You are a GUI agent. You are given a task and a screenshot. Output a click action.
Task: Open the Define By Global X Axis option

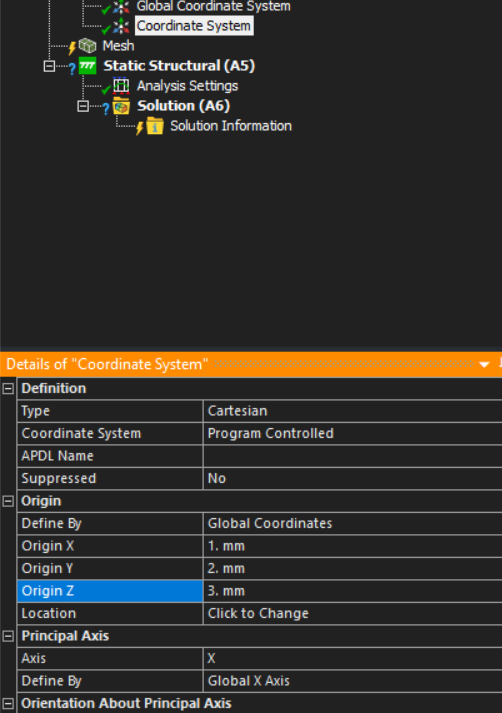(x=353, y=681)
